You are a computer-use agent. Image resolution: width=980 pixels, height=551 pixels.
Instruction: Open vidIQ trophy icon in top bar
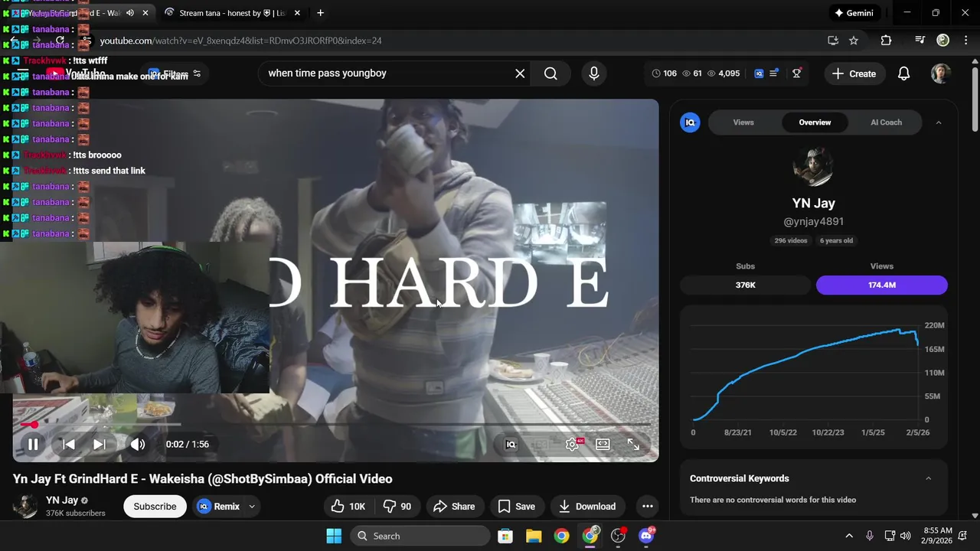point(797,73)
